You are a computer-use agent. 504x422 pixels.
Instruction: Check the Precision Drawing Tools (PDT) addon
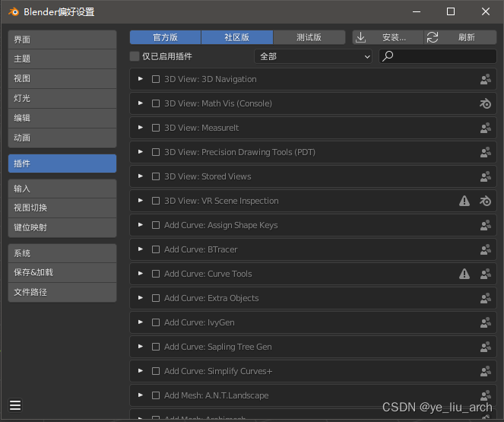tap(156, 152)
